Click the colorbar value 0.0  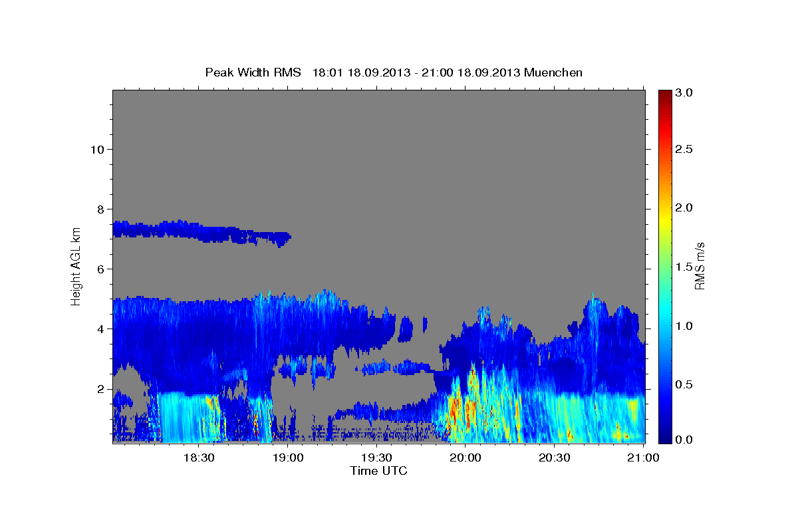685,440
